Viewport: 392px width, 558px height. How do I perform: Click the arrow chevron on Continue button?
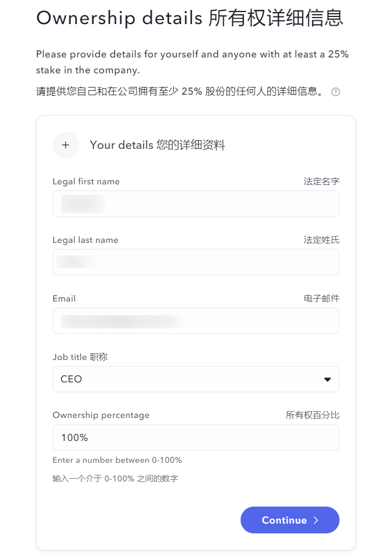316,520
